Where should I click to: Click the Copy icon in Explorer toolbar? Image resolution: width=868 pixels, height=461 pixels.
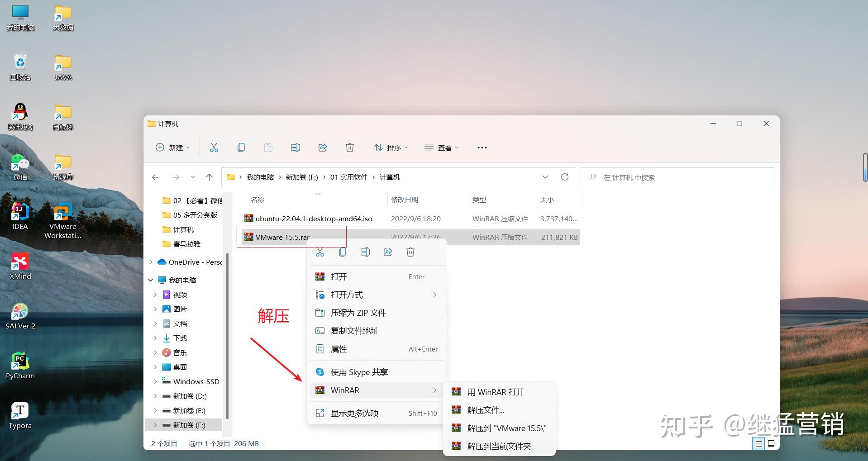pyautogui.click(x=241, y=147)
